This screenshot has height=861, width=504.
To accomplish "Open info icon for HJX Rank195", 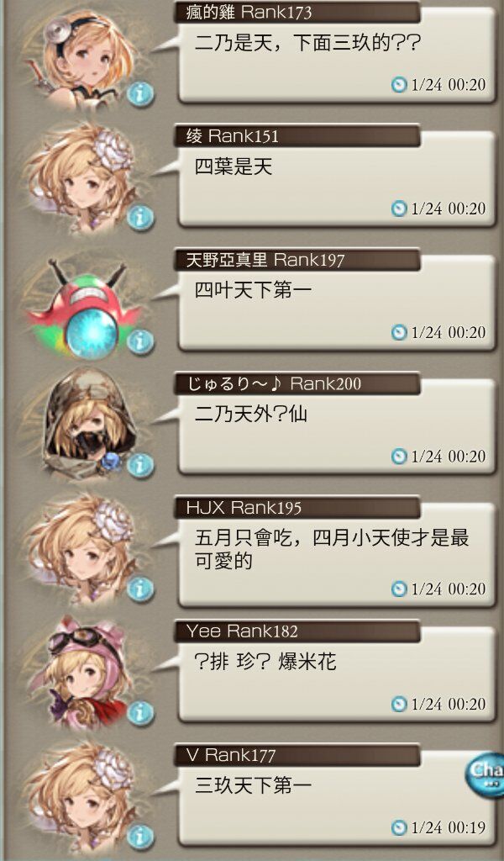I will 140,589.
